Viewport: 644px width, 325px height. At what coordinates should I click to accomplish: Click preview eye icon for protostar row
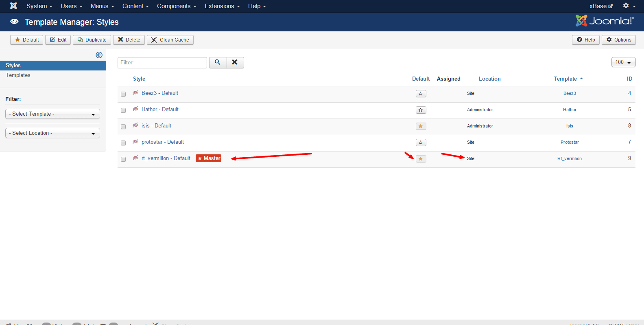pos(135,142)
